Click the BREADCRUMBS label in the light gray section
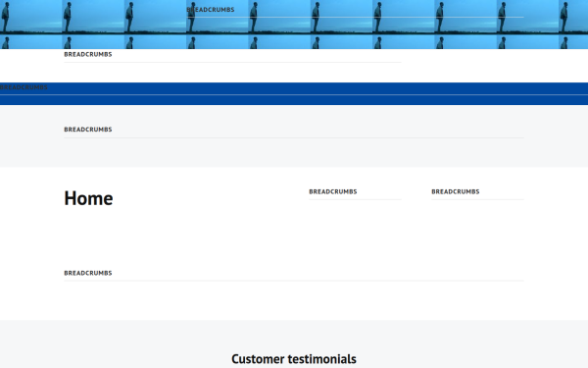Viewport: 588px width, 368px height. click(x=88, y=130)
